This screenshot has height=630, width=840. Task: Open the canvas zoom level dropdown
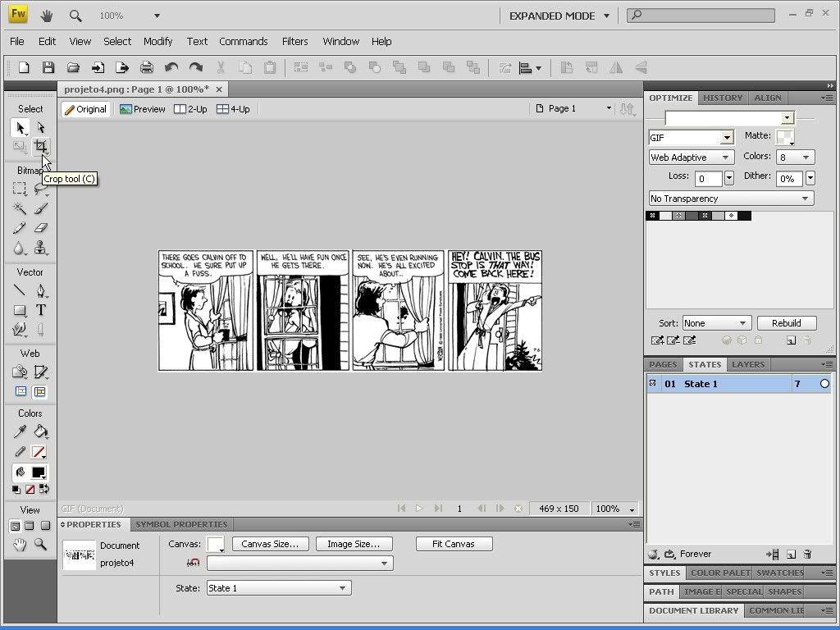click(615, 509)
